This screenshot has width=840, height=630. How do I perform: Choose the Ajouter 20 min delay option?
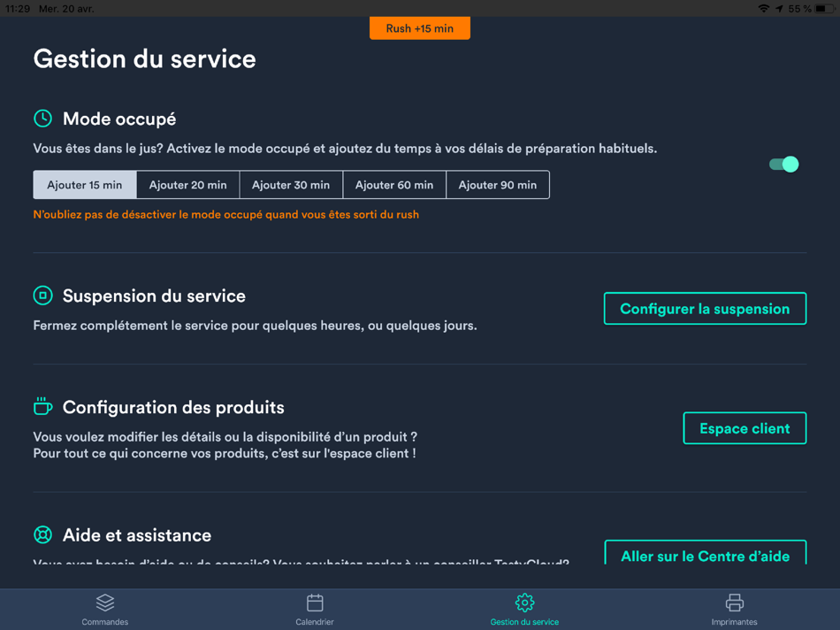(187, 185)
